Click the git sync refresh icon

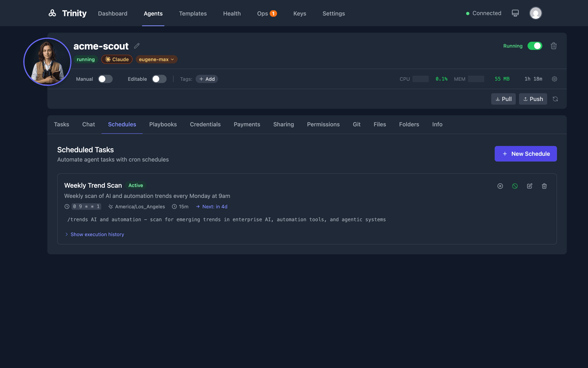pos(555,99)
